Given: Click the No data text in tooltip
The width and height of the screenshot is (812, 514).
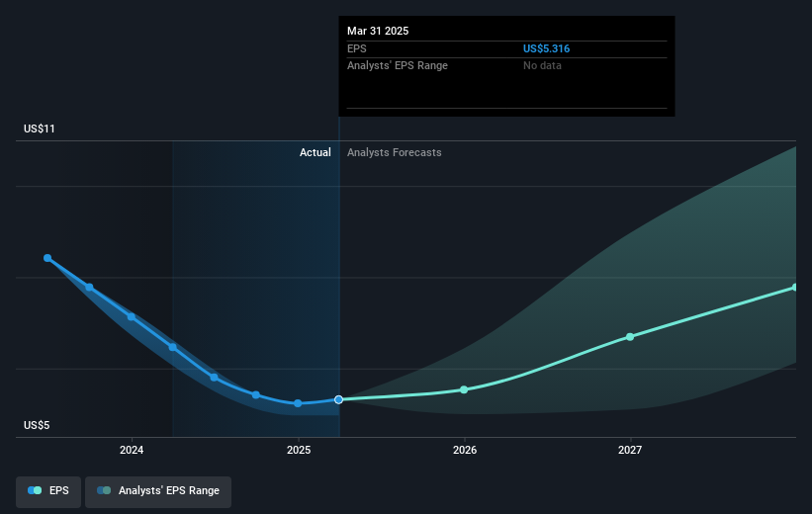Looking at the screenshot, I should pyautogui.click(x=542, y=66).
